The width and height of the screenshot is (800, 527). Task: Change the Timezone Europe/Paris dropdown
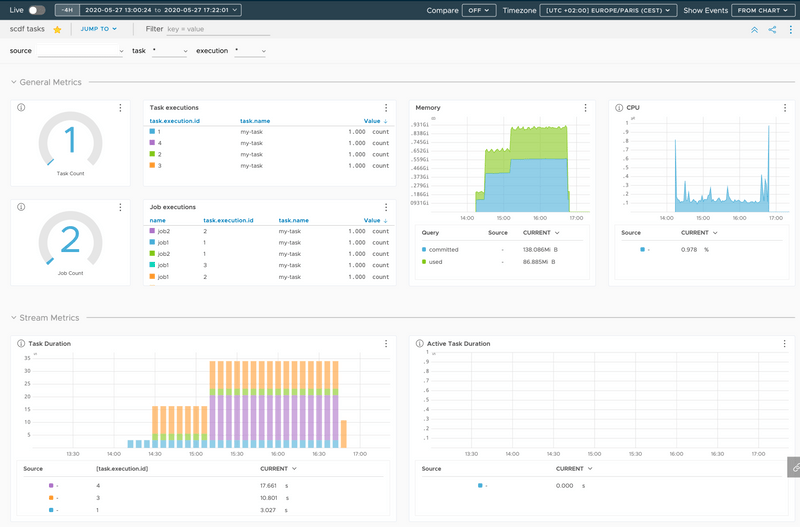click(607, 10)
